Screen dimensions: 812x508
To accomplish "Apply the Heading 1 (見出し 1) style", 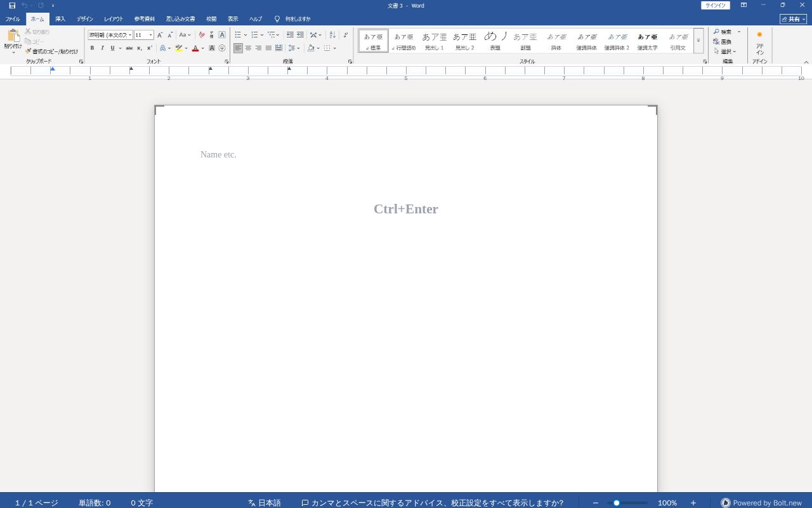I will tap(434, 41).
